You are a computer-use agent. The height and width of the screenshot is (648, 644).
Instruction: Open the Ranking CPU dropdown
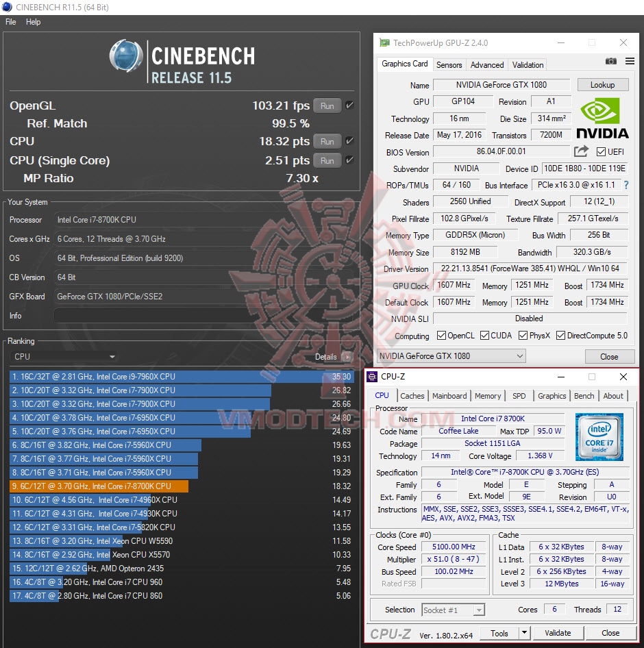64,357
